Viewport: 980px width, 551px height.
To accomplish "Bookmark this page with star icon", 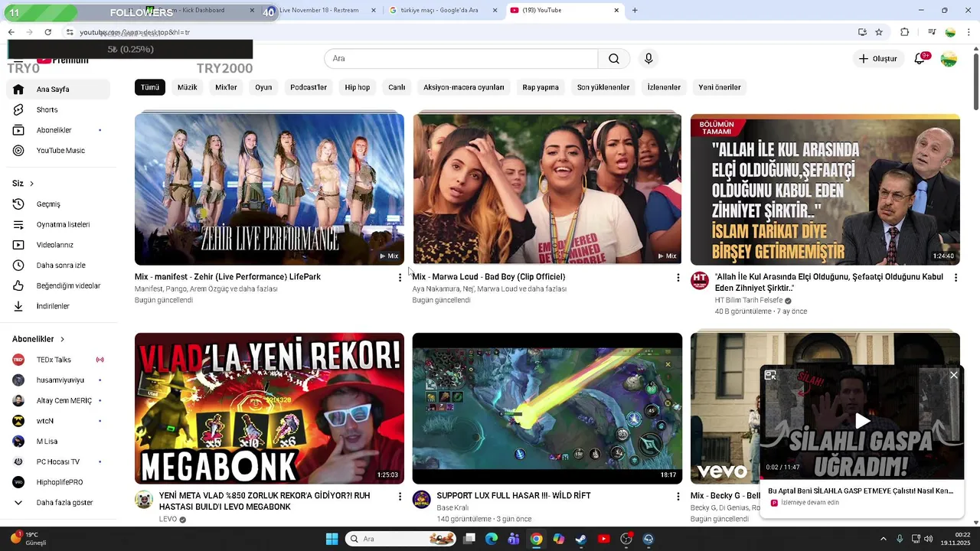I will pos(879,32).
